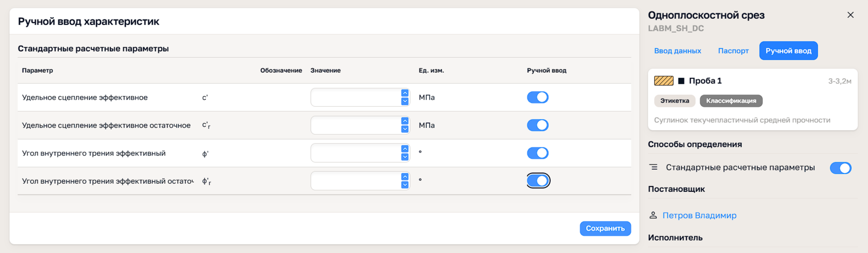Toggle manual input for Угол внутреннего трения эффективный
Viewport: 868px width, 253px height.
[538, 153]
